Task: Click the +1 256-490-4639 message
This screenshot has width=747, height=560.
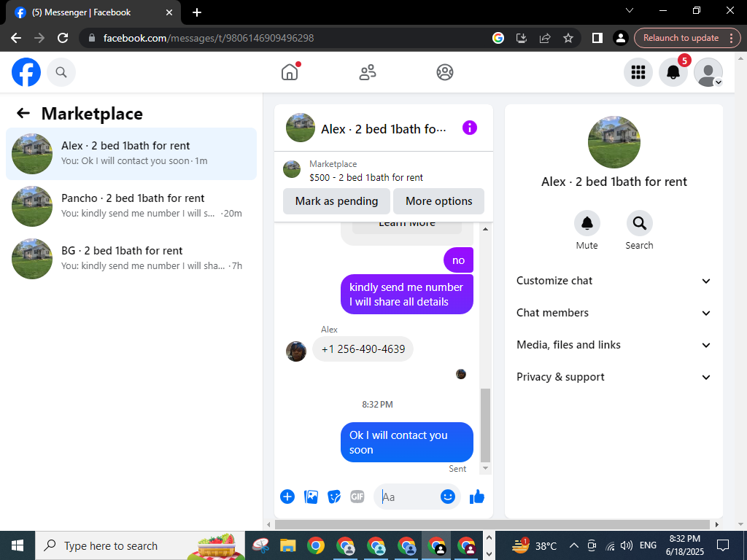Action: tap(363, 349)
